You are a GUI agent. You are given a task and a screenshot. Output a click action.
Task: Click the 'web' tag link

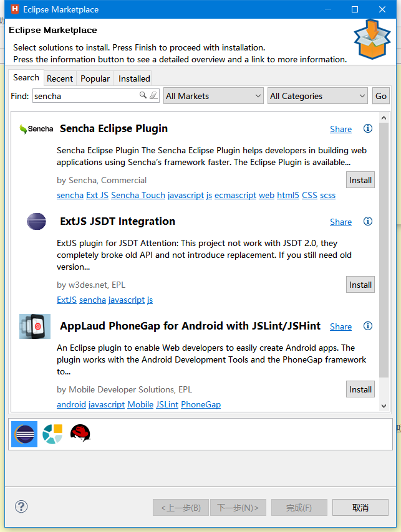pyautogui.click(x=266, y=196)
